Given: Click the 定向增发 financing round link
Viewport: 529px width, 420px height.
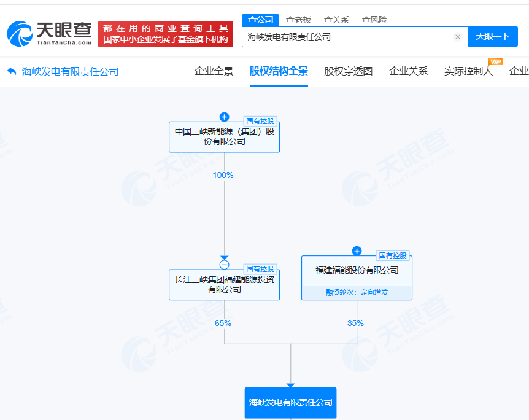Looking at the screenshot, I should point(374,292).
